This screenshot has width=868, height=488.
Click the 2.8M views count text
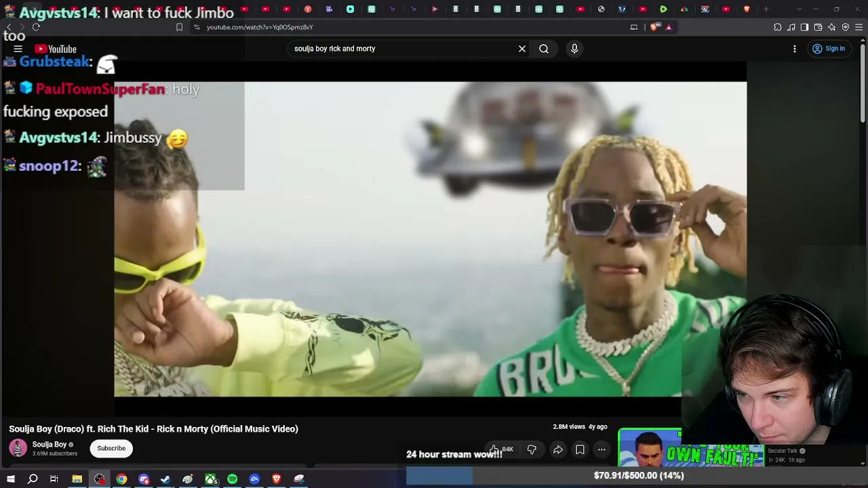click(569, 427)
